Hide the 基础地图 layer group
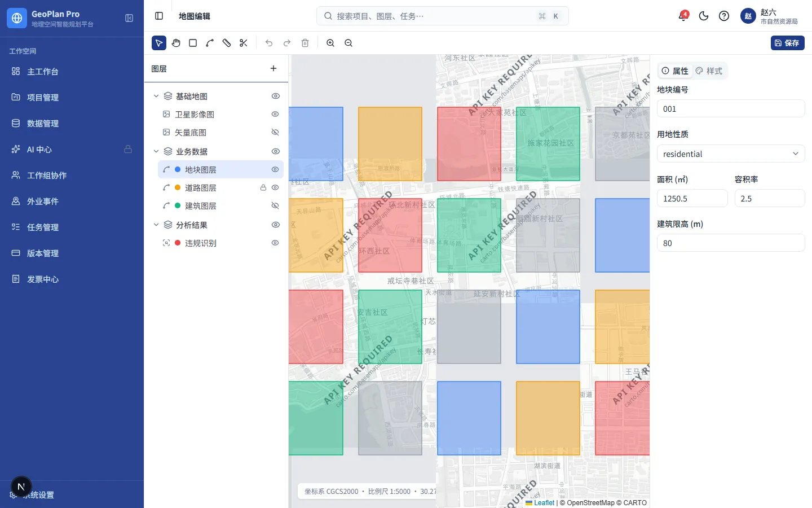 [x=276, y=97]
